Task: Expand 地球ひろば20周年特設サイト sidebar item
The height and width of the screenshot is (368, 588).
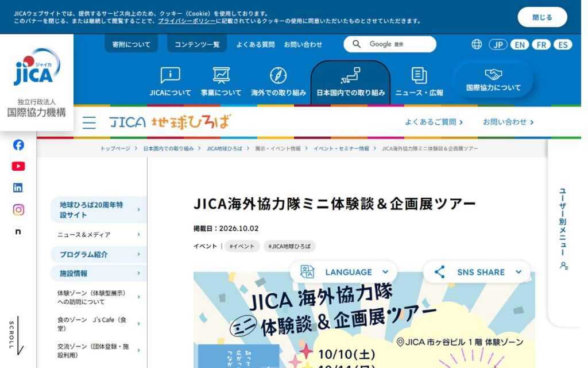Action: point(99,209)
